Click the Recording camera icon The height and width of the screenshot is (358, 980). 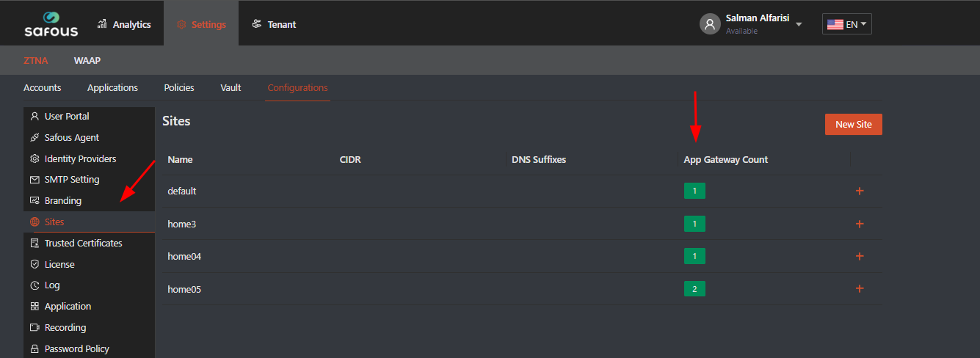(35, 328)
